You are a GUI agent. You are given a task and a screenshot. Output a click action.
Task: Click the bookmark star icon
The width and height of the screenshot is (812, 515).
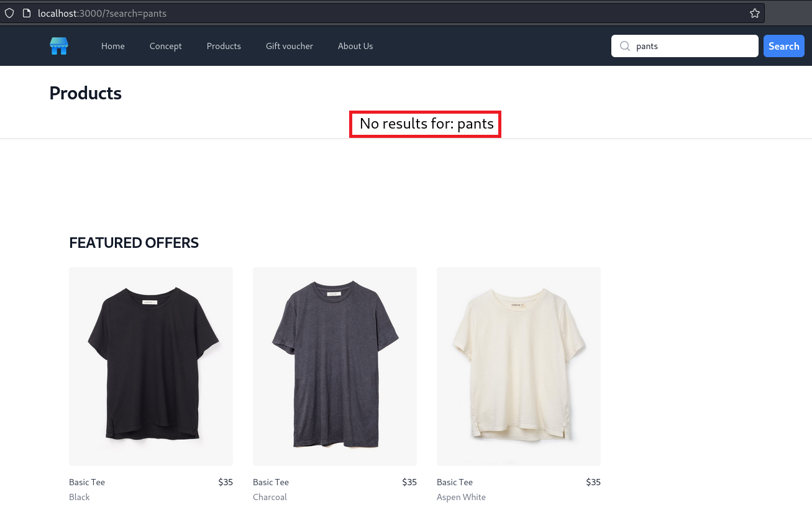click(x=754, y=13)
